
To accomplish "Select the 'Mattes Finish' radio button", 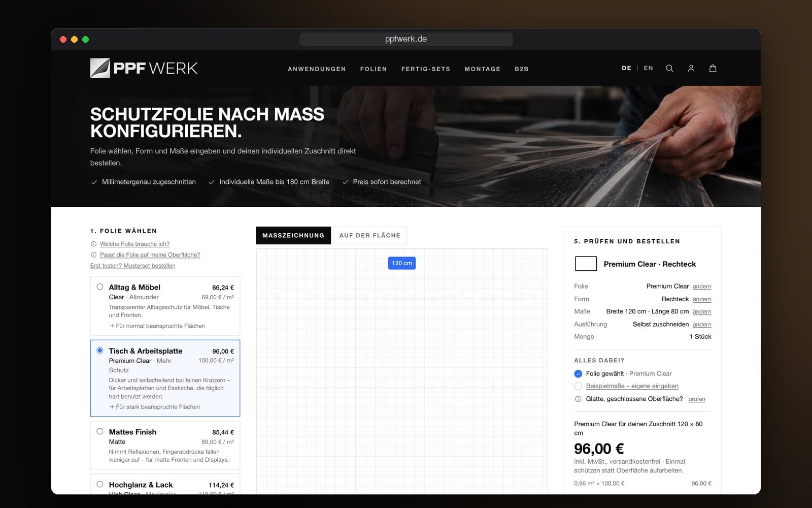I will (x=100, y=431).
